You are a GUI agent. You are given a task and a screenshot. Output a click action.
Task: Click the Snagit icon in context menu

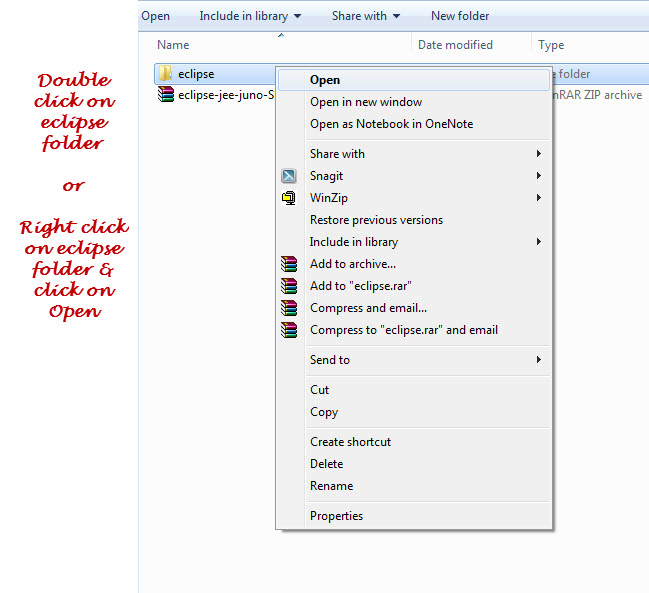point(288,176)
